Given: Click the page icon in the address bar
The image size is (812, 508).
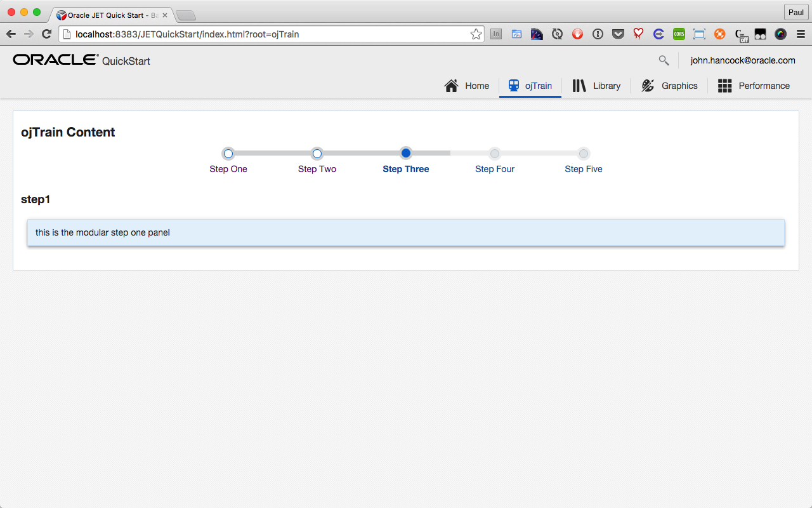Looking at the screenshot, I should click(x=67, y=34).
